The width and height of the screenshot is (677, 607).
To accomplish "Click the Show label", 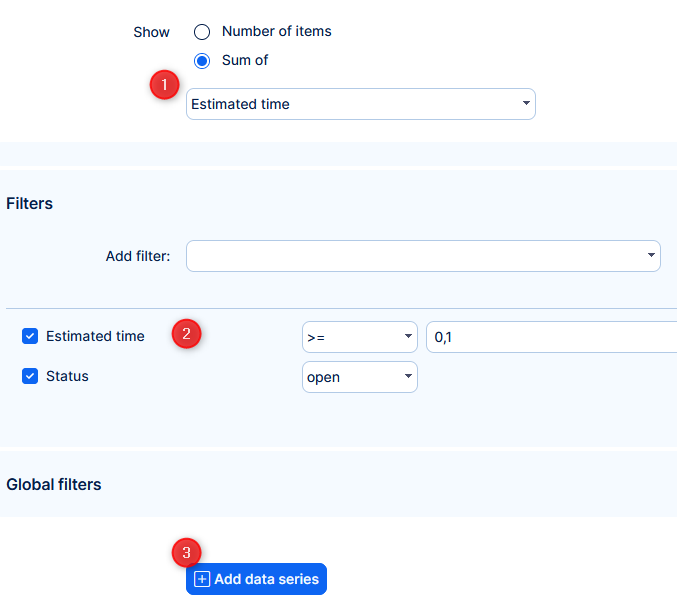I will (x=152, y=32).
